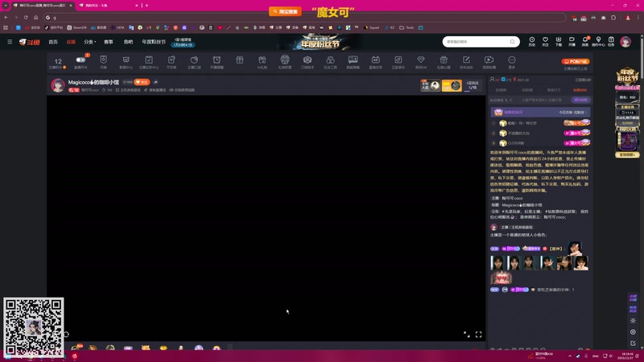Viewport: 644px width, 362px height.
Task: Switch to the second browser tab
Action: pos(108,6)
